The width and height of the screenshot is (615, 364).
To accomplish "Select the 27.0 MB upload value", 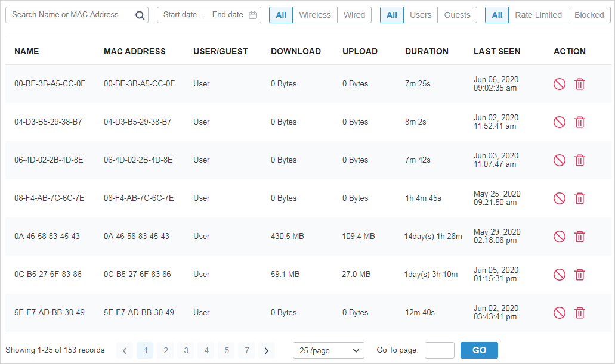I will pos(356,274).
